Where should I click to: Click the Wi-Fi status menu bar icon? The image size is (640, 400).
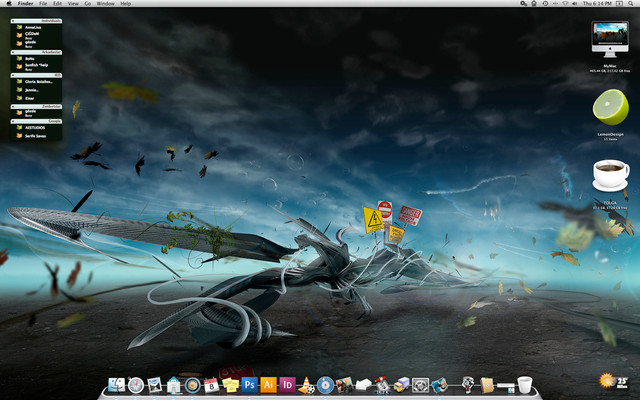click(565, 3)
